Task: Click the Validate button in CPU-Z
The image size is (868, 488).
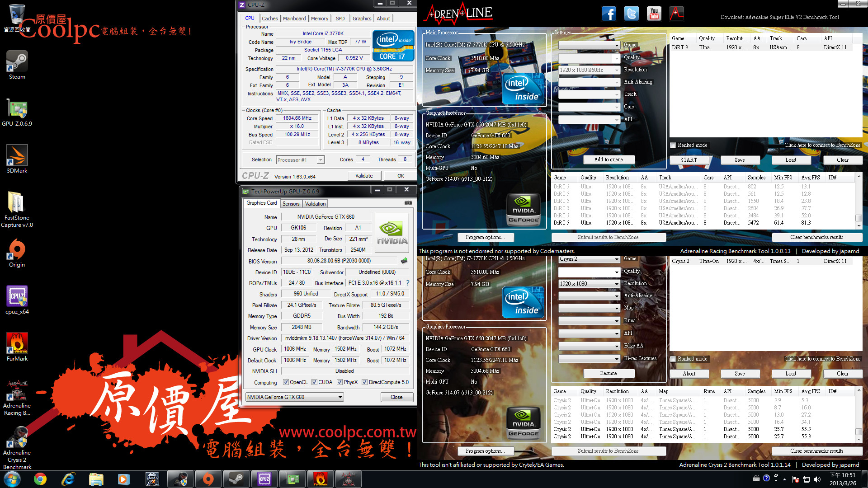Action: pyautogui.click(x=364, y=176)
